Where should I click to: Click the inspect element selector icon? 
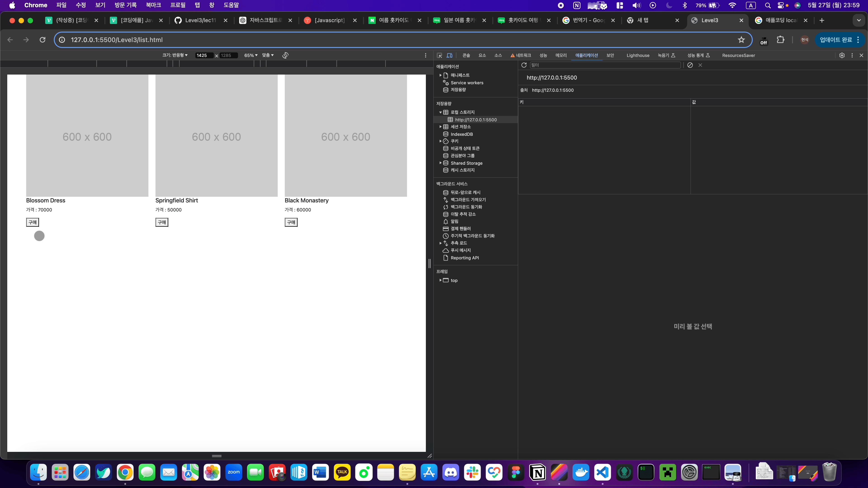tap(439, 55)
